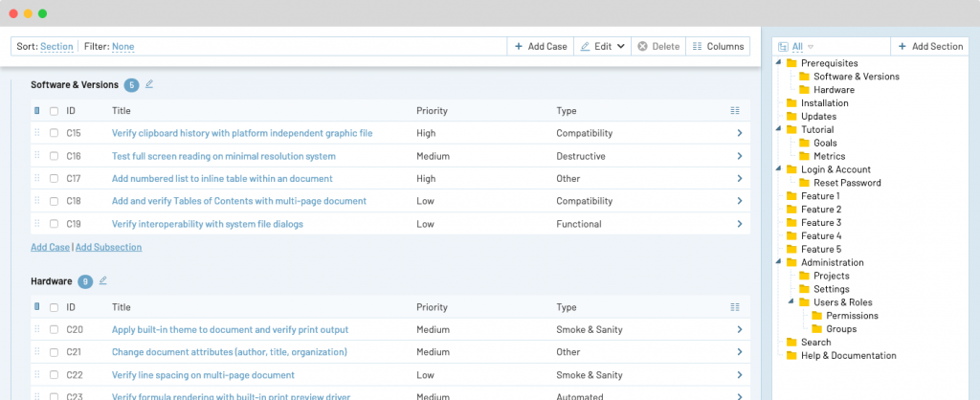Screen dimensions: 980x400
Task: Open details arrow for case C16
Action: [740, 156]
